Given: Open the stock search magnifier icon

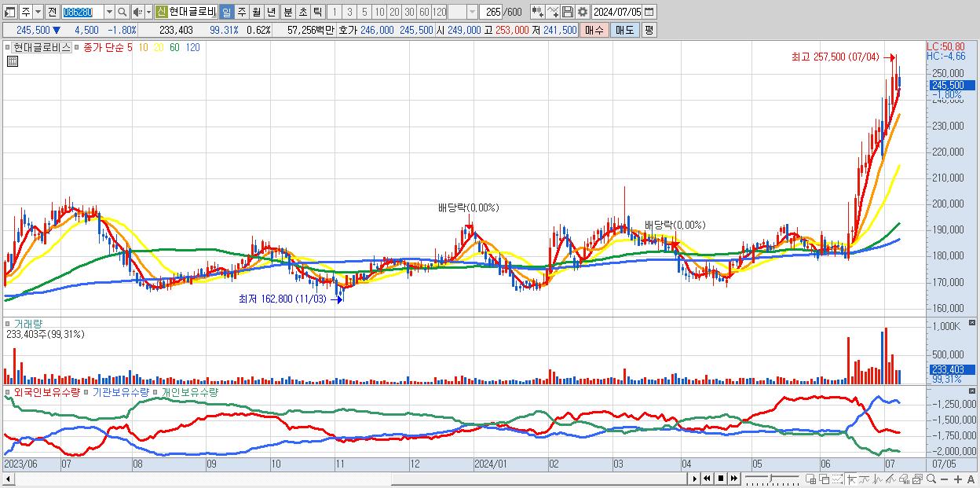Looking at the screenshot, I should coord(122,12).
